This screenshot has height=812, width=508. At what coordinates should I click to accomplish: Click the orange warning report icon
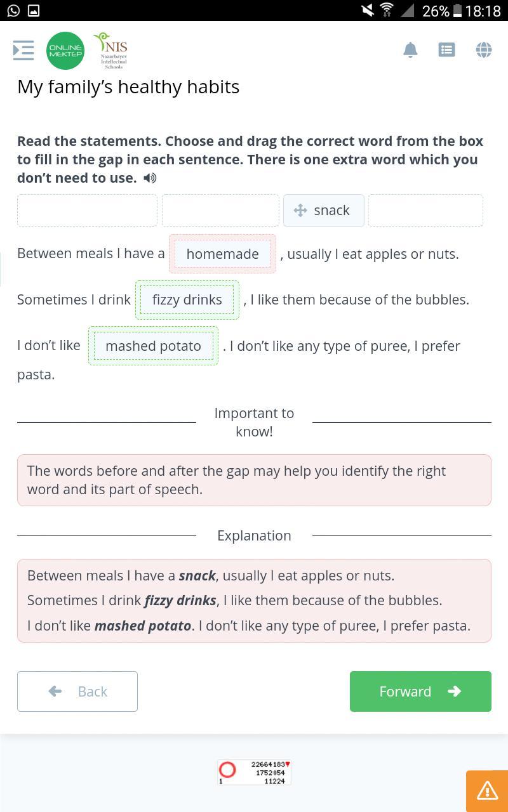(487, 790)
